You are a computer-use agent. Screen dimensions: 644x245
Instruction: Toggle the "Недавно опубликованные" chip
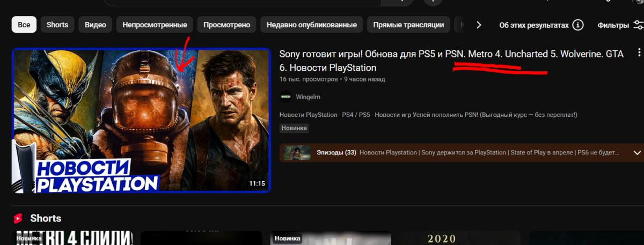(312, 25)
